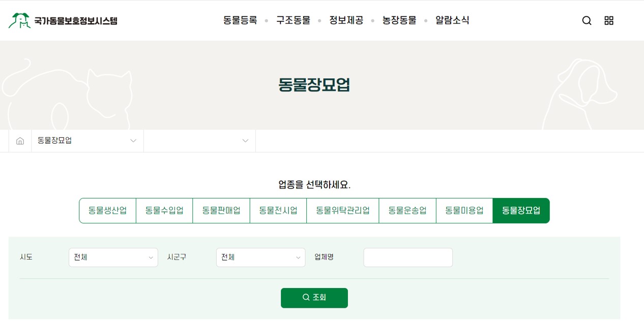Select the 동물위탁관리업 category
The image size is (644, 321).
click(x=342, y=210)
